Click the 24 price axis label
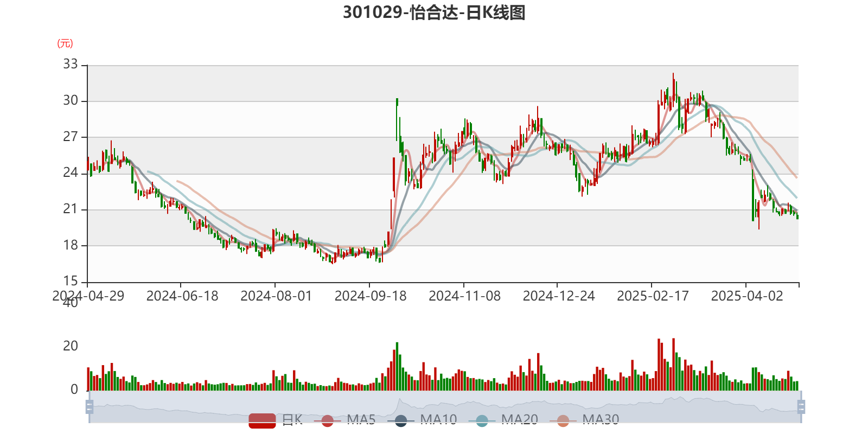Screen dimensions: 868x434 (71, 173)
